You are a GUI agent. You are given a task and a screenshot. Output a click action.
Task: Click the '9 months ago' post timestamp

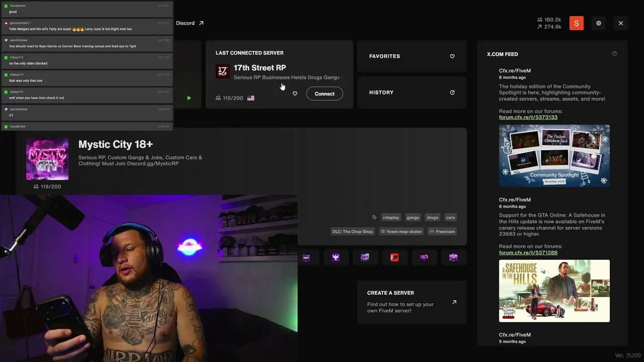pos(512,341)
